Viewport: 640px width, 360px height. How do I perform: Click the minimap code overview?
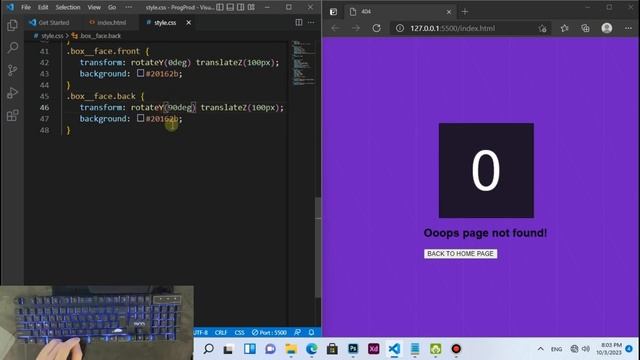tap(304, 62)
